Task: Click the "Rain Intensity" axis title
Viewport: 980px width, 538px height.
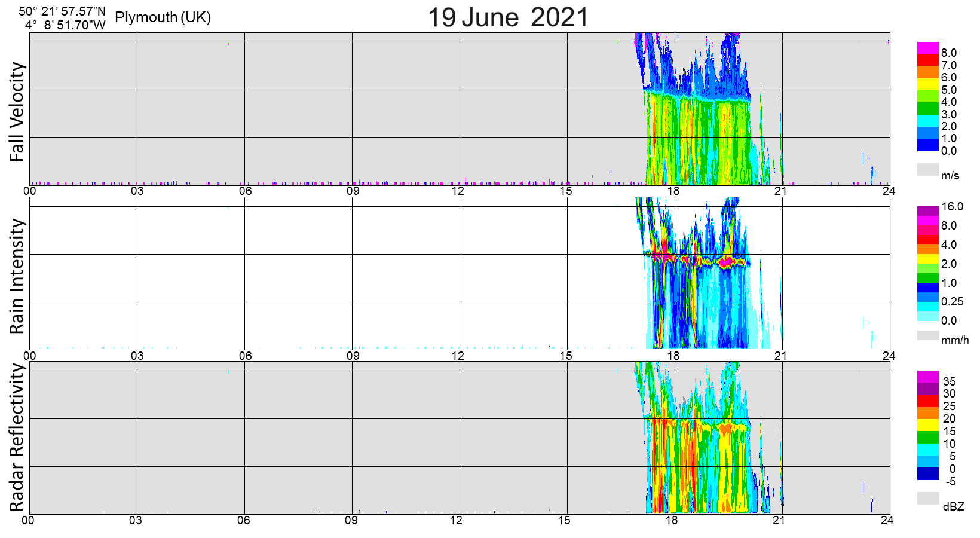Action: [x=17, y=277]
